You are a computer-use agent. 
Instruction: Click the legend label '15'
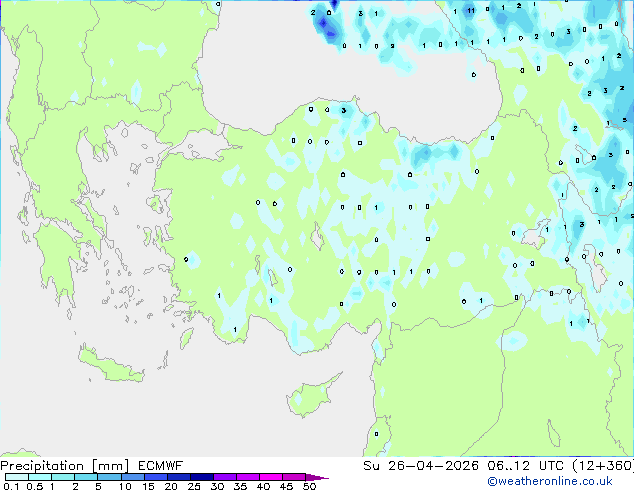point(148,486)
